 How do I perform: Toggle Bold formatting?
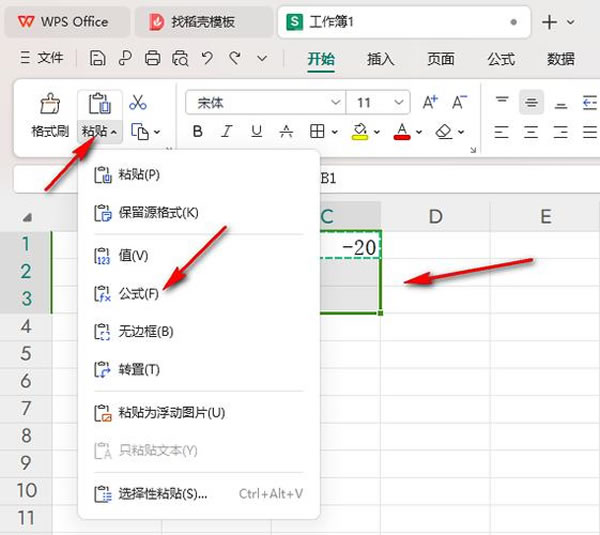pos(198,132)
